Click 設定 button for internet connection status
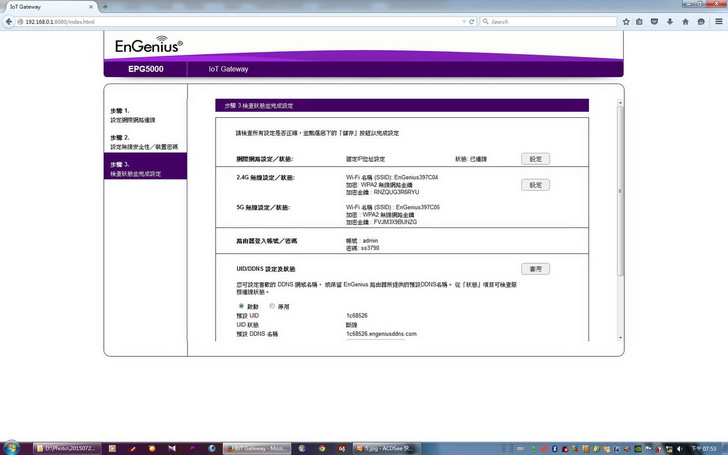 [535, 158]
